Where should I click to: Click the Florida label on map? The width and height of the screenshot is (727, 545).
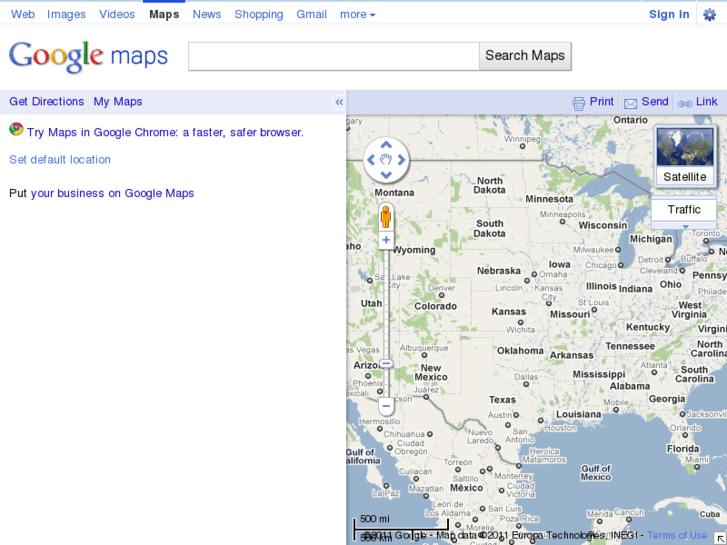(683, 449)
